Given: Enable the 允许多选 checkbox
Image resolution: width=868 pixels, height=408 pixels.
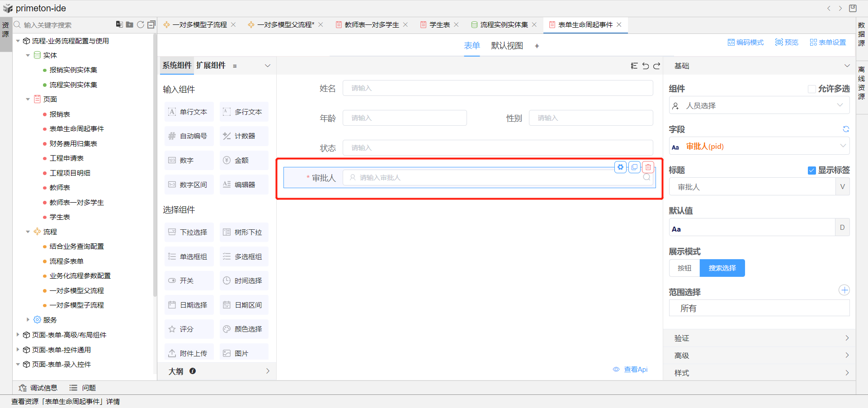Looking at the screenshot, I should click(x=812, y=89).
